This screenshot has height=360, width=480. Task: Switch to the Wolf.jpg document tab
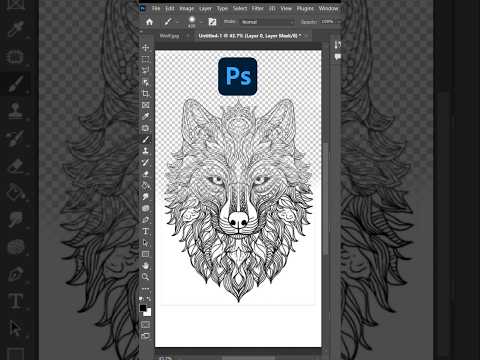click(169, 36)
